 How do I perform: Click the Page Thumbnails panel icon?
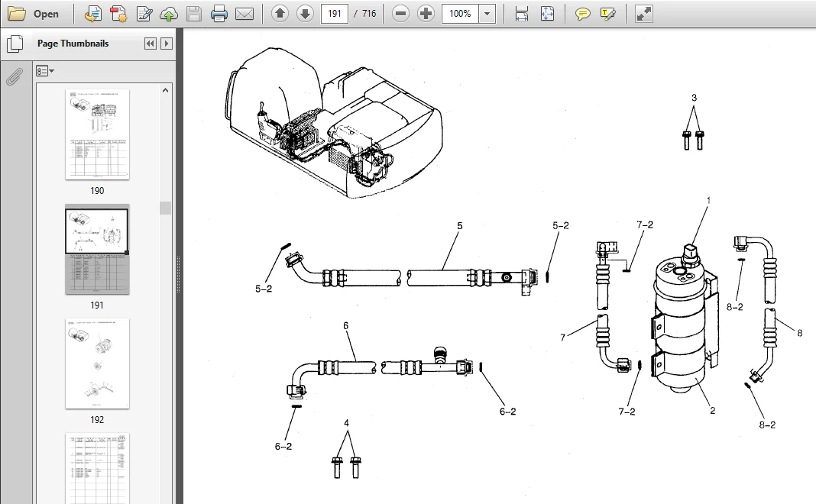click(x=15, y=44)
